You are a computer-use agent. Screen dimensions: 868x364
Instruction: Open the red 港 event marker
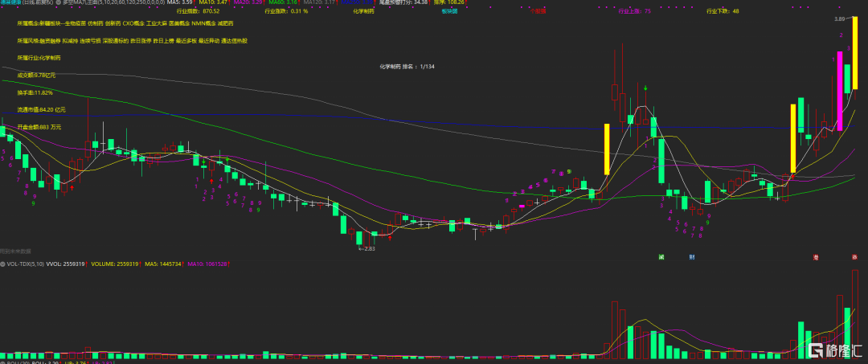(816, 257)
